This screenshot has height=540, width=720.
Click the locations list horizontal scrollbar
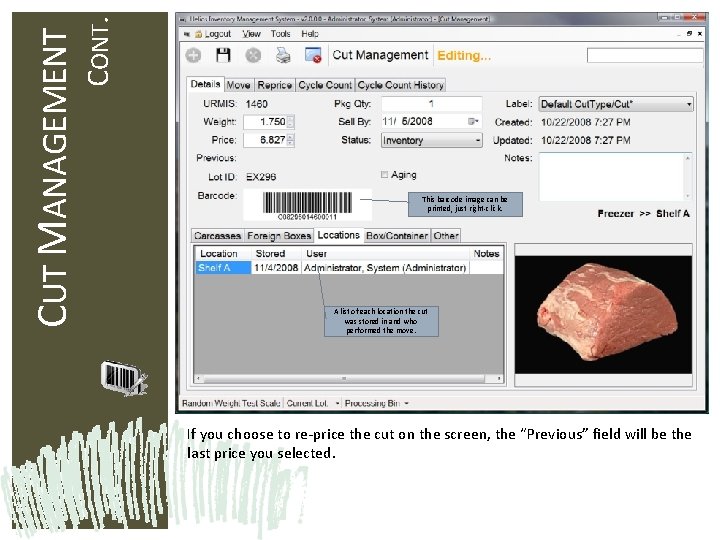(x=349, y=379)
